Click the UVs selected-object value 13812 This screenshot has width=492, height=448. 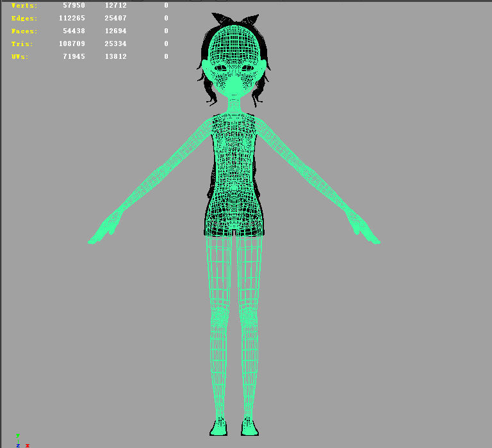pyautogui.click(x=115, y=56)
